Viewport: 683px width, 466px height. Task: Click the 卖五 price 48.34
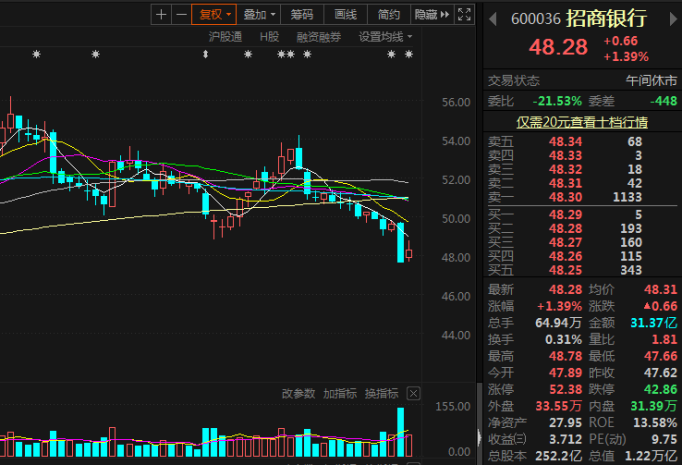[x=565, y=142]
